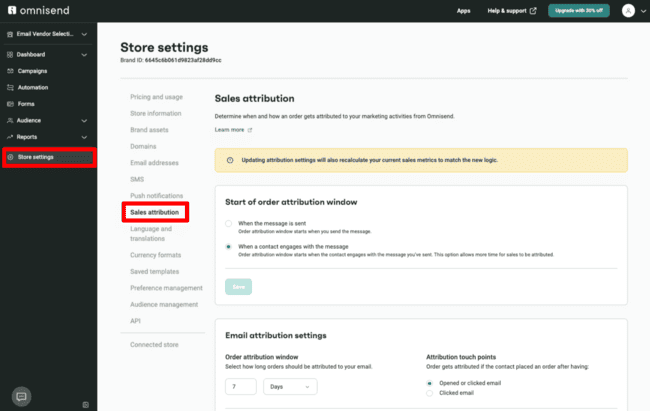The height and width of the screenshot is (411, 650).
Task: Open Forms in the sidebar
Action: (x=26, y=104)
